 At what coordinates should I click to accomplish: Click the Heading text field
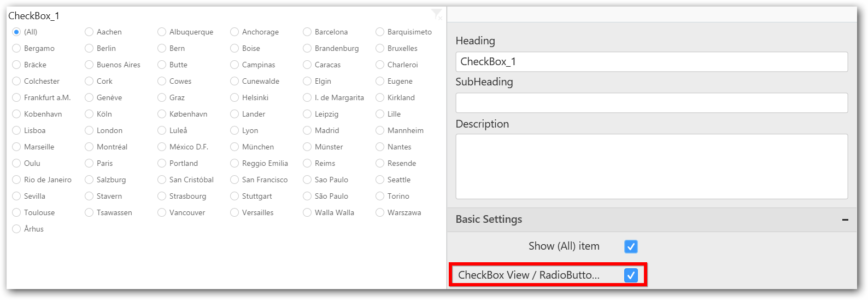point(652,62)
